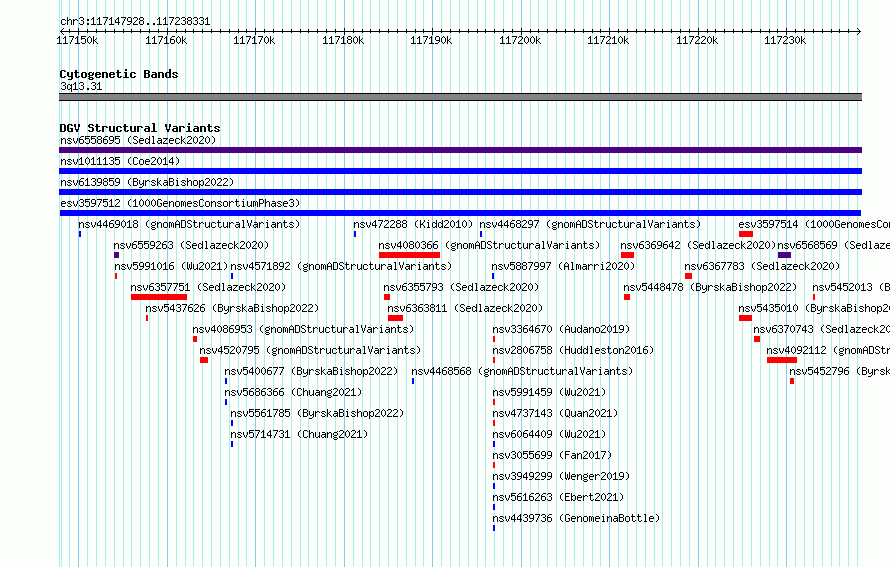Open nsv5400677 (ByrskaBishop2022) variant

(311, 371)
